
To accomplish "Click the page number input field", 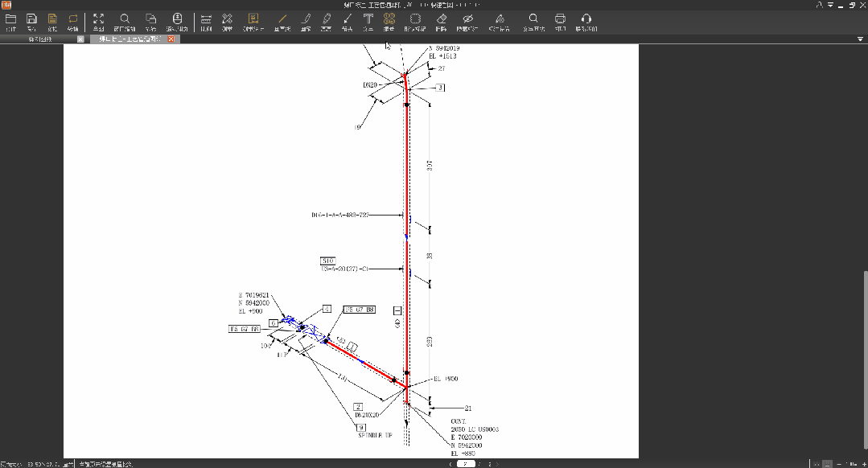I will coord(466,464).
